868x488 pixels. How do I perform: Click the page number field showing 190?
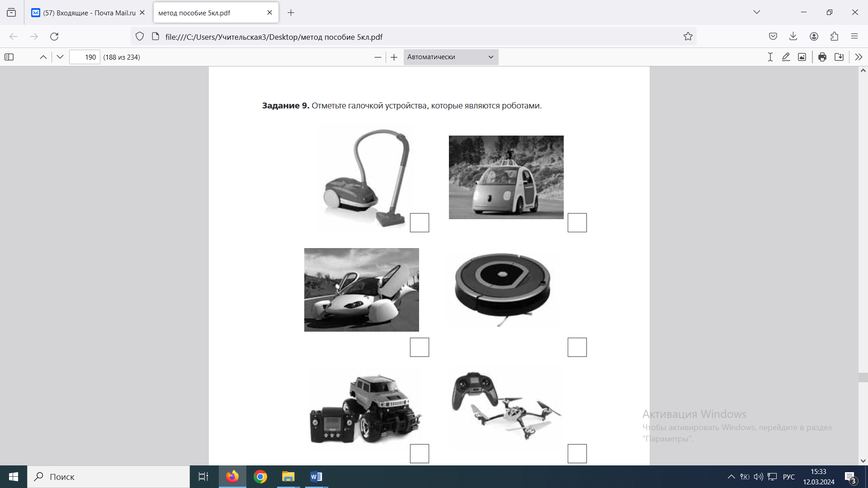tap(85, 57)
